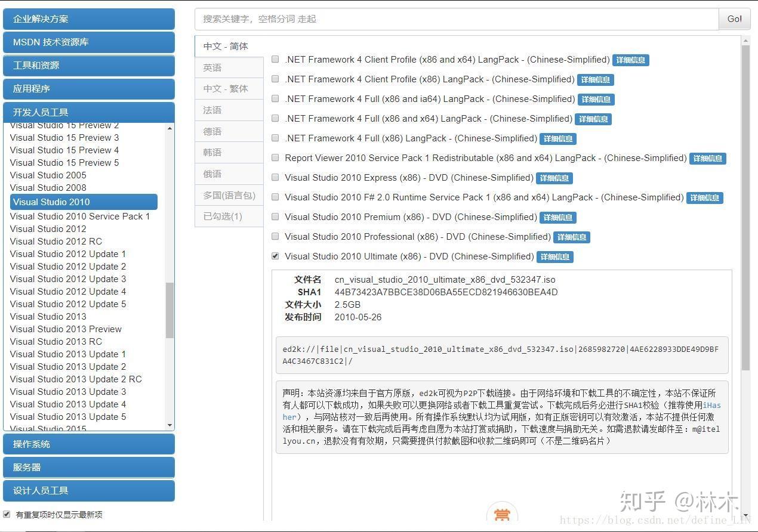758x532 pixels.
Task: Toggle 有重复项时仅显示最新项 option
Action: (6, 514)
